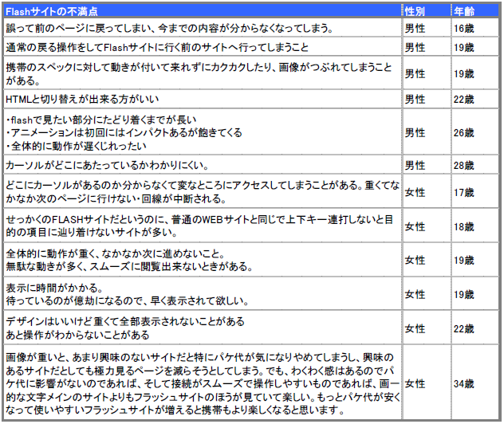Select the '17歳' age cell
The image size is (504, 424).
click(464, 192)
